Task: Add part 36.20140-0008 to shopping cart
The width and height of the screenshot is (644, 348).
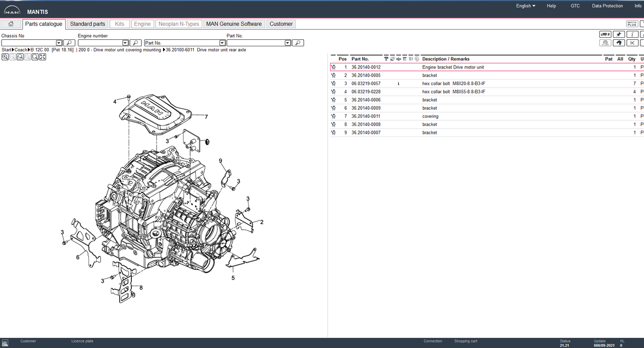Action: (334, 124)
